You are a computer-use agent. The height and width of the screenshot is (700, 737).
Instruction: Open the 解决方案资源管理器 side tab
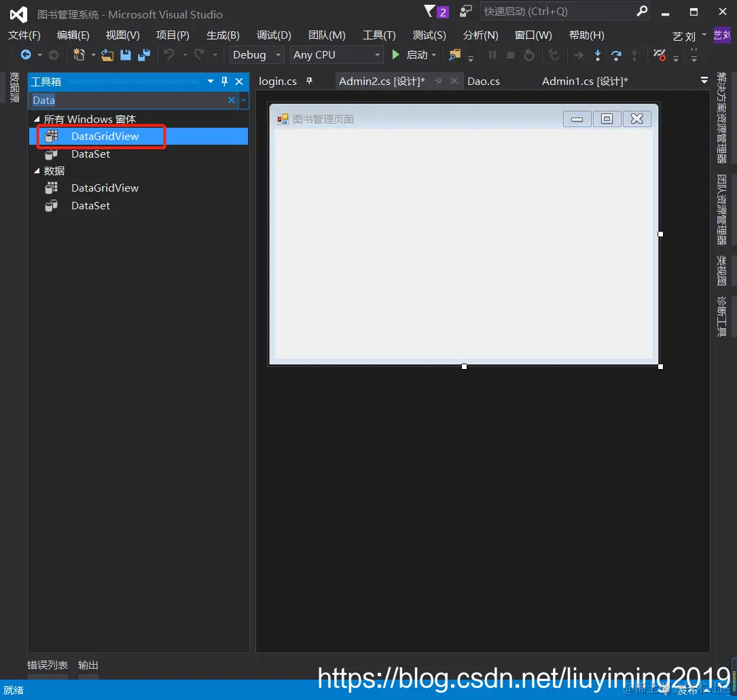pyautogui.click(x=721, y=118)
